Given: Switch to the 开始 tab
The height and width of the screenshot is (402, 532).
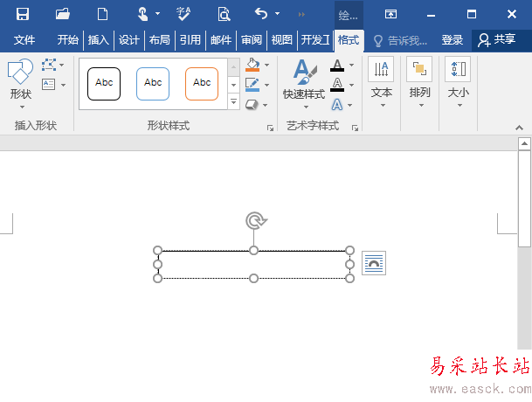Looking at the screenshot, I should click(68, 40).
